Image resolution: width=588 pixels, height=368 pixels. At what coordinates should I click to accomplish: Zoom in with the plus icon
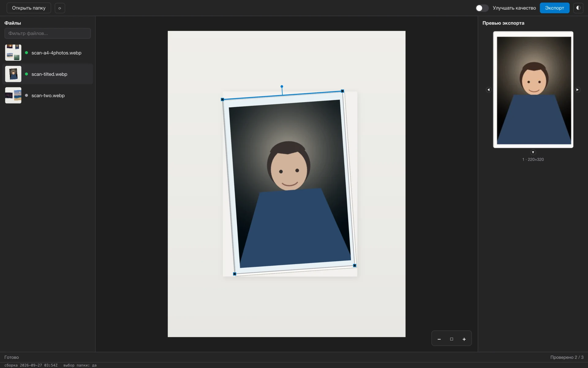tap(464, 339)
